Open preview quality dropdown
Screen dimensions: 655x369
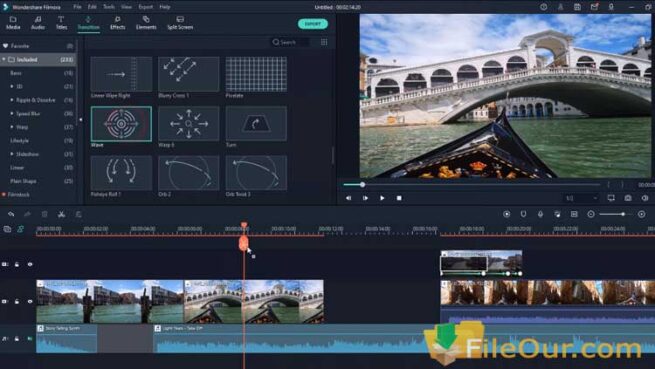(581, 198)
